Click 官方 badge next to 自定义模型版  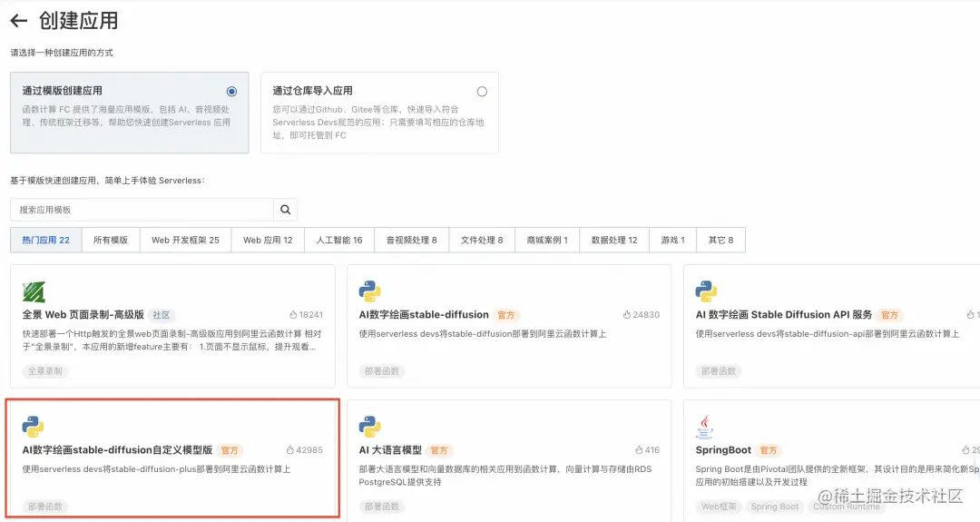pyautogui.click(x=230, y=450)
